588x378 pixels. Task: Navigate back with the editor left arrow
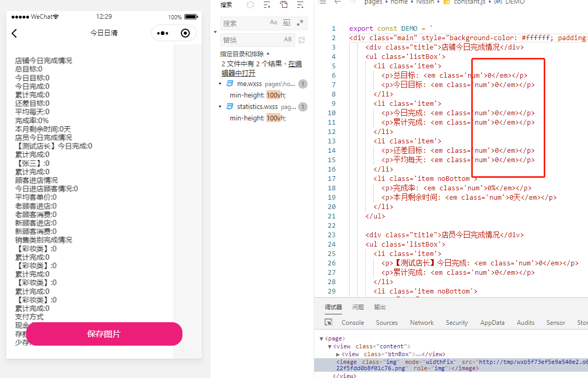click(x=337, y=2)
